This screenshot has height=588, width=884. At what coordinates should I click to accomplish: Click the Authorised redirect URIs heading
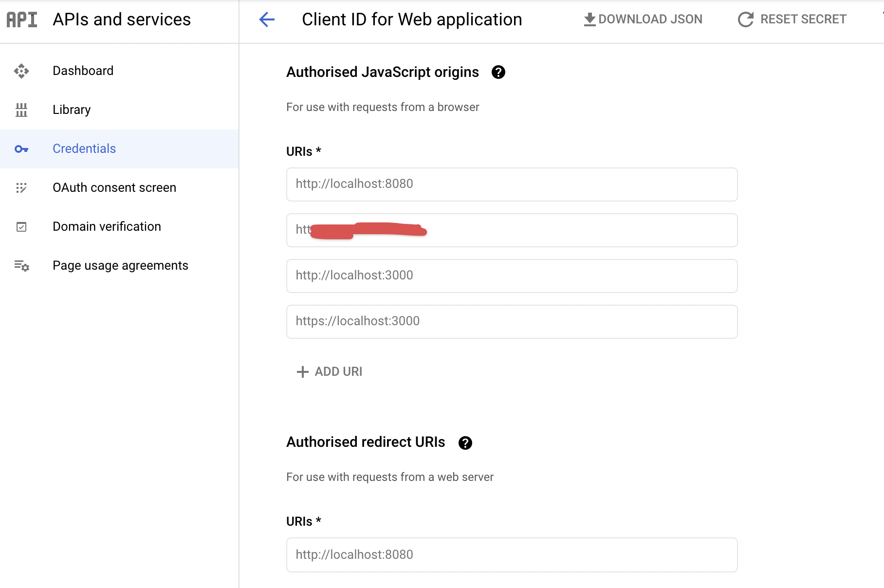366,442
